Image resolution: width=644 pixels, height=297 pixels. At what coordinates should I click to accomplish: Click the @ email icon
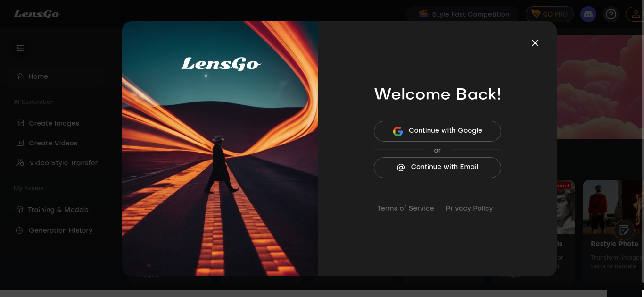tap(401, 167)
